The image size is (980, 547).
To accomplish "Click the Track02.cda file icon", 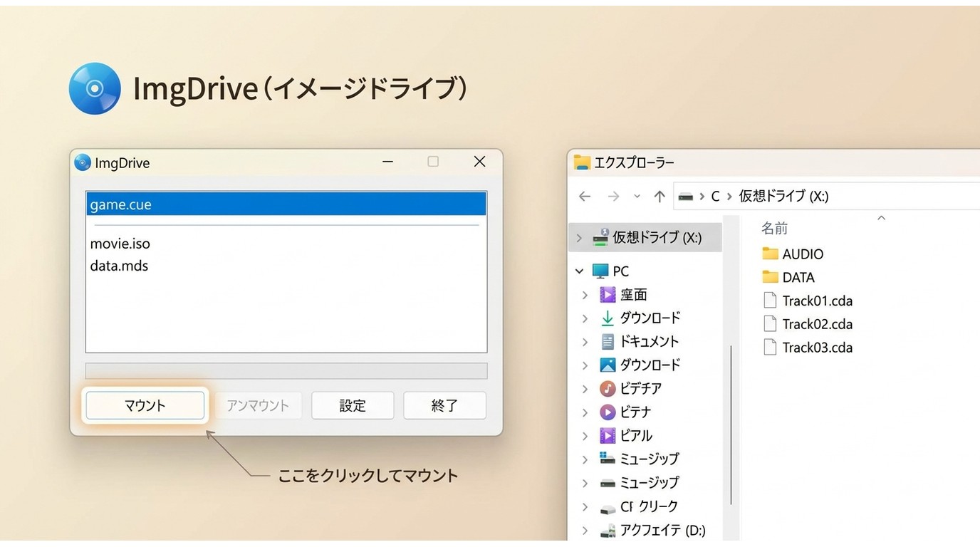I will point(769,323).
